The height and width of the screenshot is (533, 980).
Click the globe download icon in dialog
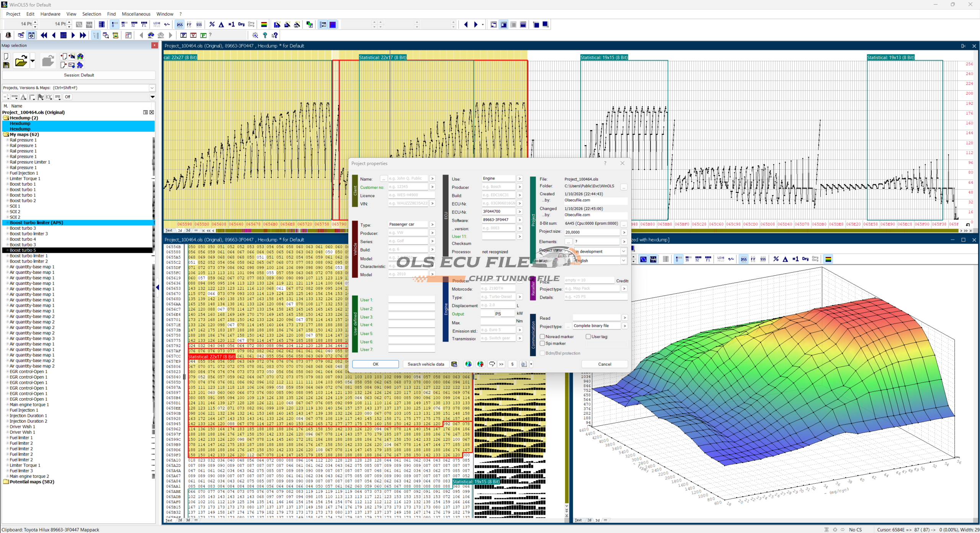pos(468,364)
